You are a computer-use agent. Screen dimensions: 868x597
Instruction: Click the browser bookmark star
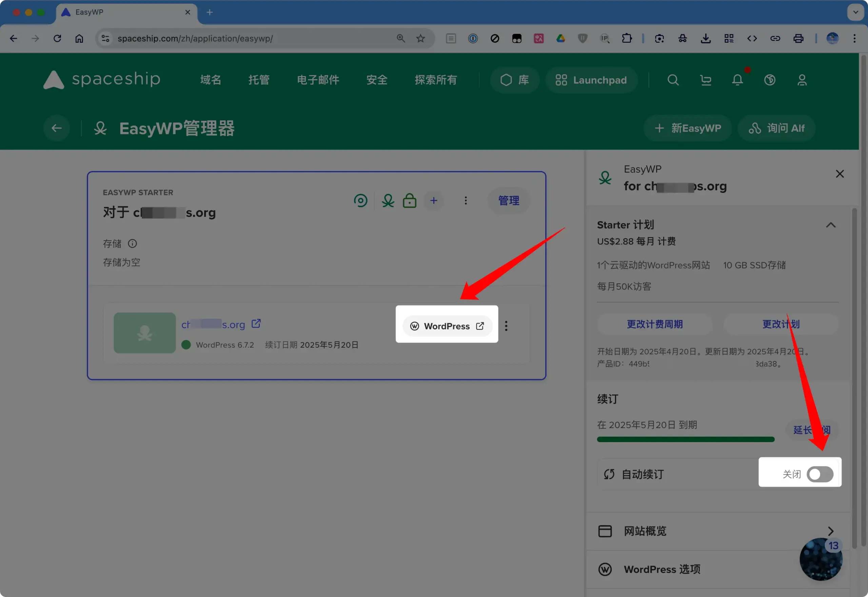coord(420,38)
